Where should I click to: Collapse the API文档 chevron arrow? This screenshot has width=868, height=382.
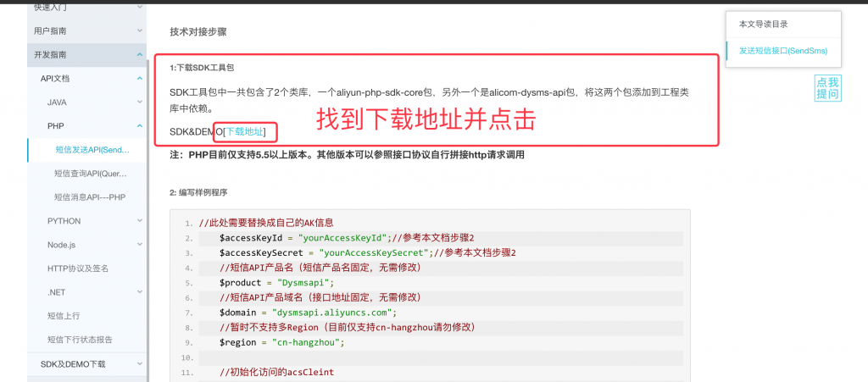pos(140,79)
